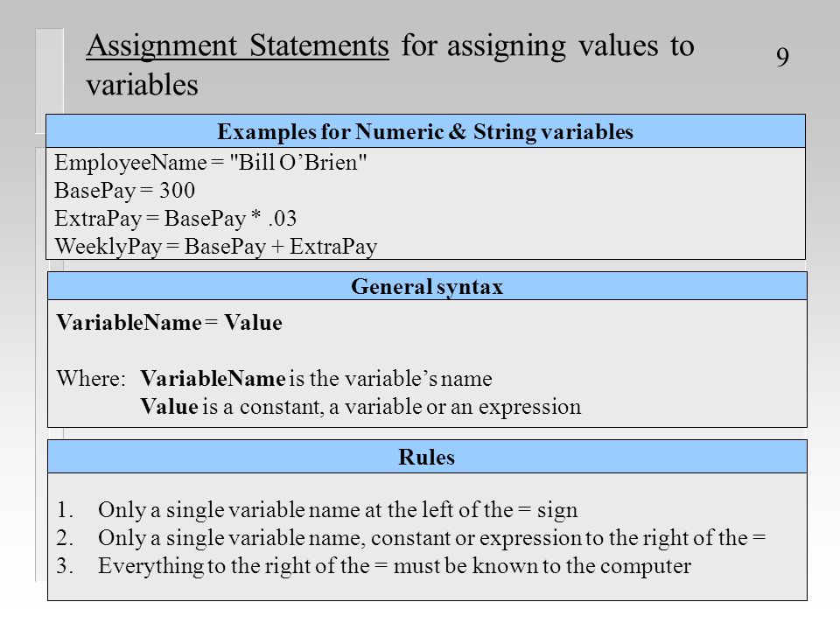840x630 pixels.
Task: Click the WeeklyPay = BasePay + ExtraPay line
Action: [216, 247]
